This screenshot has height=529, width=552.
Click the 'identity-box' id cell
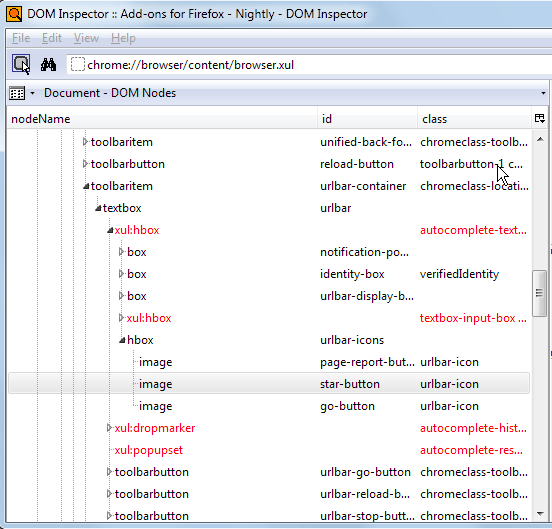point(352,274)
